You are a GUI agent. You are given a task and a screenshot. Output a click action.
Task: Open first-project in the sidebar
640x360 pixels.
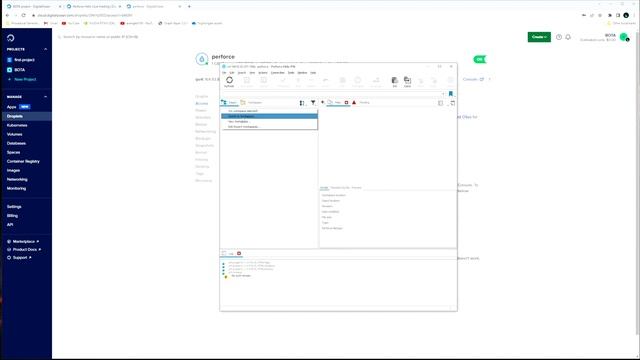(24, 60)
